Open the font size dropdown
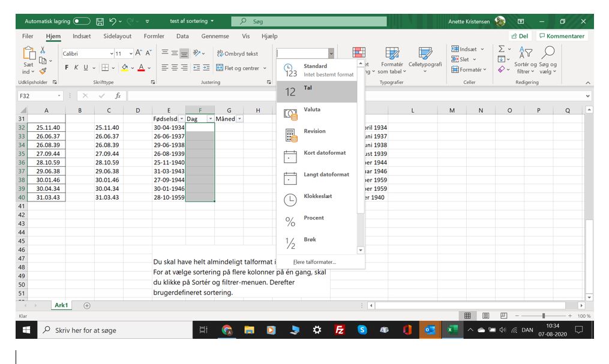 [x=131, y=53]
